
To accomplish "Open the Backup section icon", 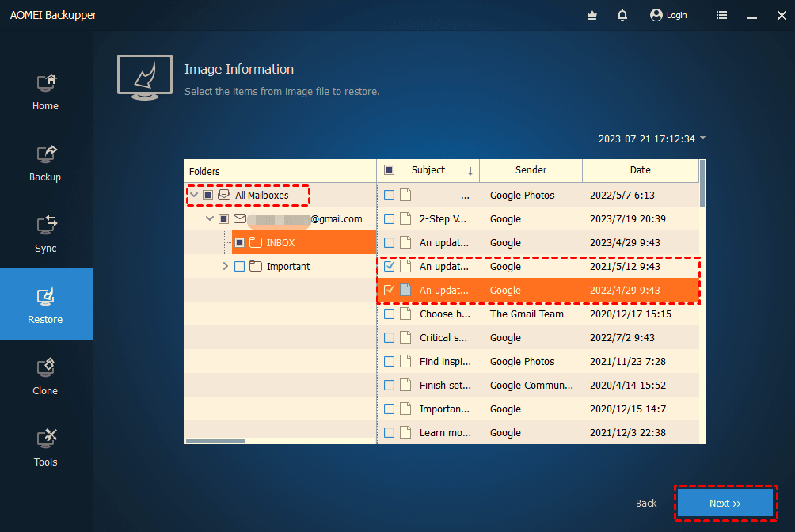I will [x=46, y=154].
